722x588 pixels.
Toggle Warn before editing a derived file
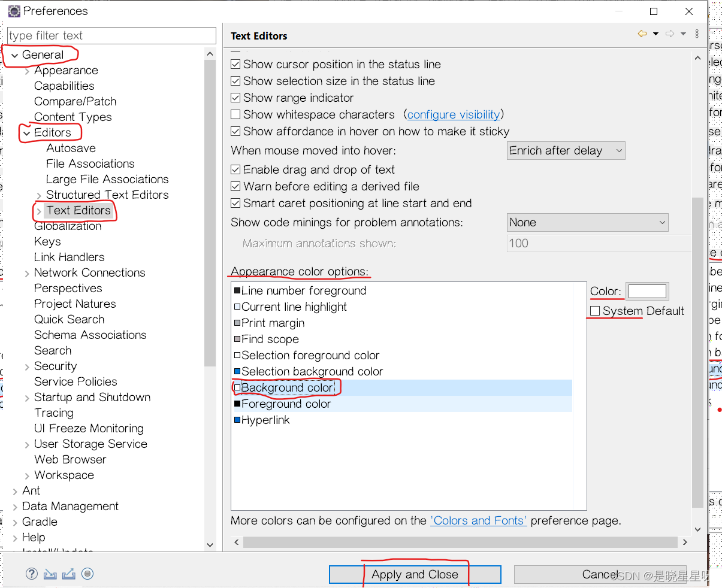pyautogui.click(x=236, y=186)
